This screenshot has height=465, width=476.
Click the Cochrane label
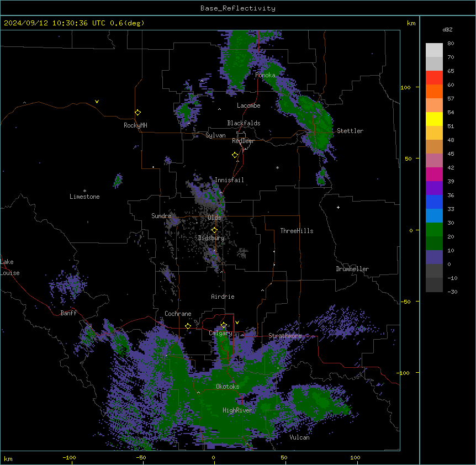[x=178, y=314]
